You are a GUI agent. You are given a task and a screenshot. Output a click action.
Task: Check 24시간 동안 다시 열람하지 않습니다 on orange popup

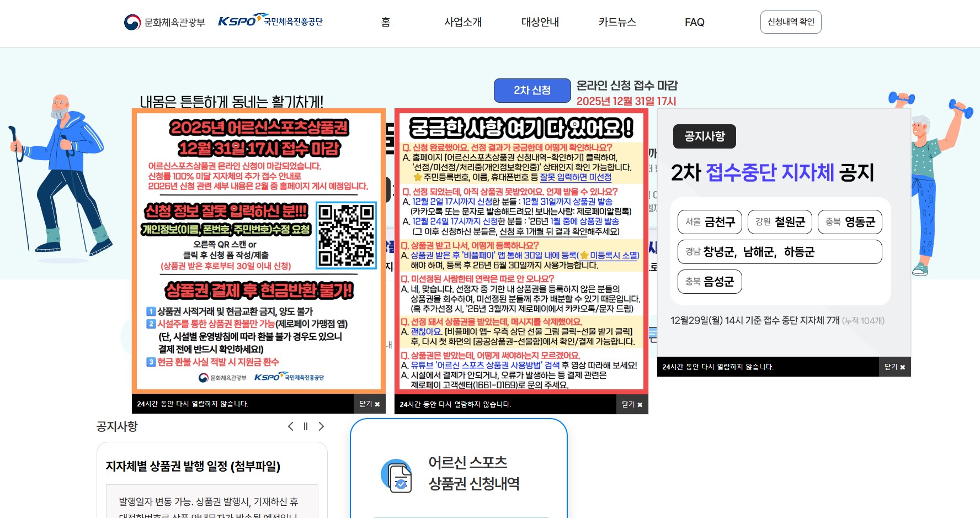193,404
